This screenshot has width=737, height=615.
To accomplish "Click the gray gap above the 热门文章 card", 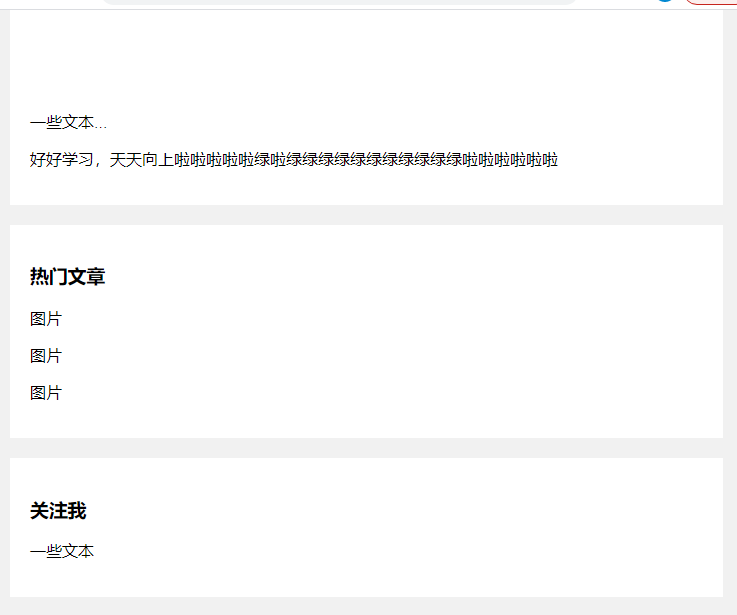I will [367, 215].
